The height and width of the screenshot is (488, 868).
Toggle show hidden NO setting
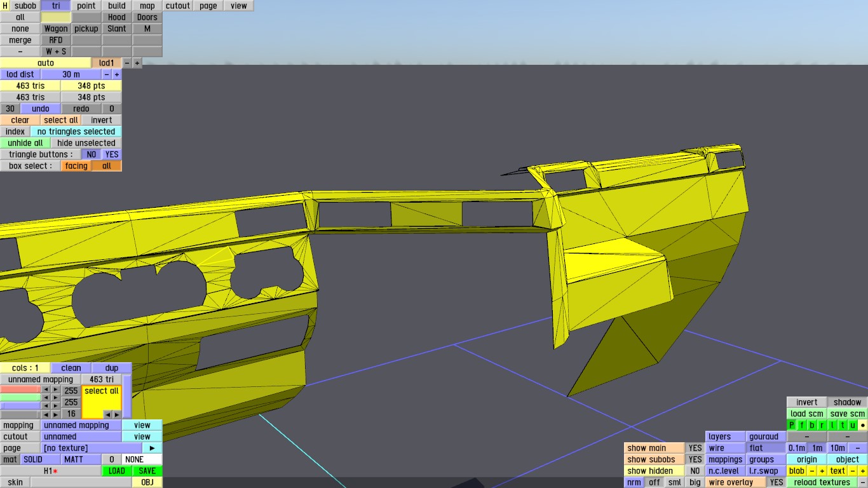pos(695,471)
